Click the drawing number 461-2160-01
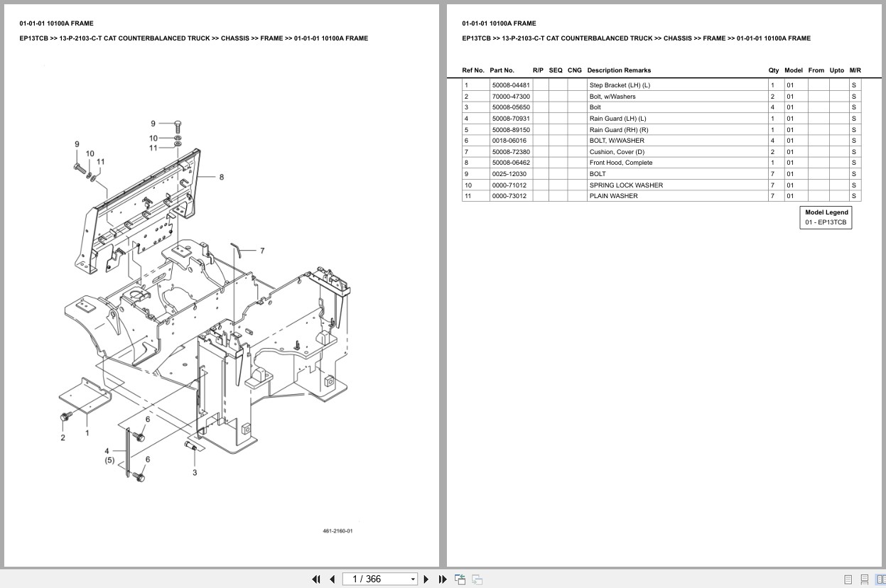This screenshot has height=588, width=886. pos(339,530)
